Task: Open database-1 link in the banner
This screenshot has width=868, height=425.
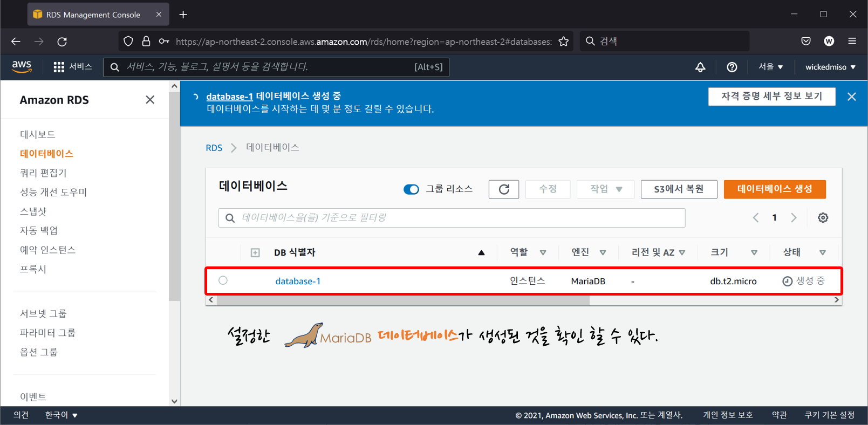Action: (x=229, y=96)
